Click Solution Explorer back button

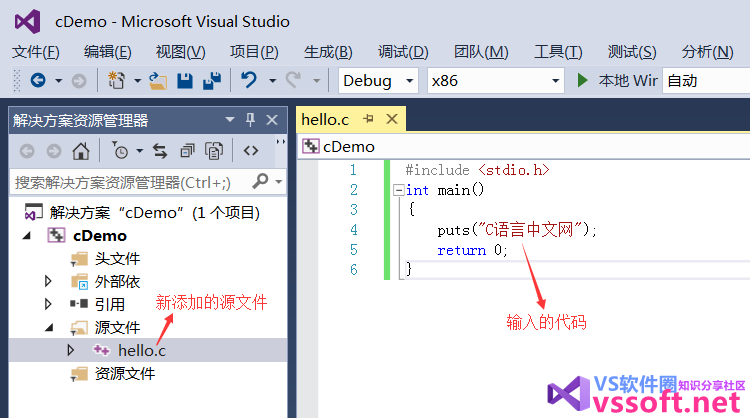click(x=27, y=152)
